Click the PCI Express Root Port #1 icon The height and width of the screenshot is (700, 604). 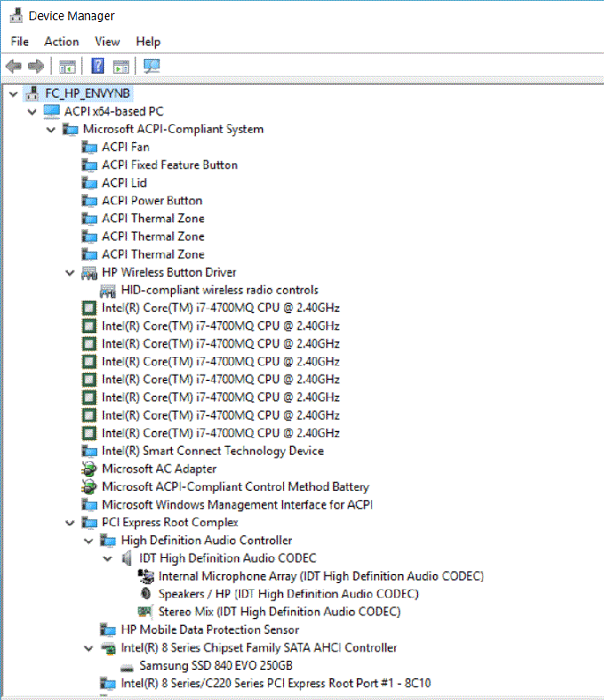tap(108, 683)
